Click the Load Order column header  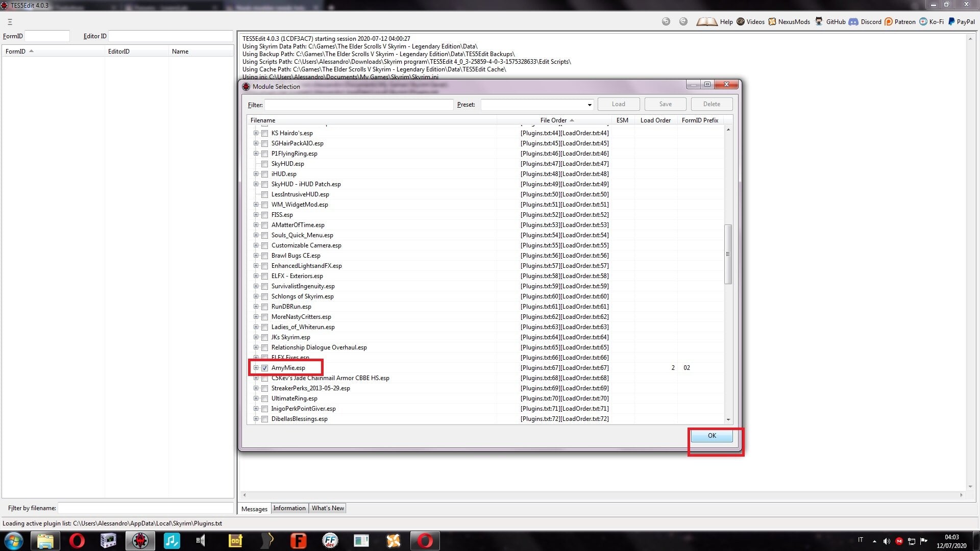coord(655,120)
